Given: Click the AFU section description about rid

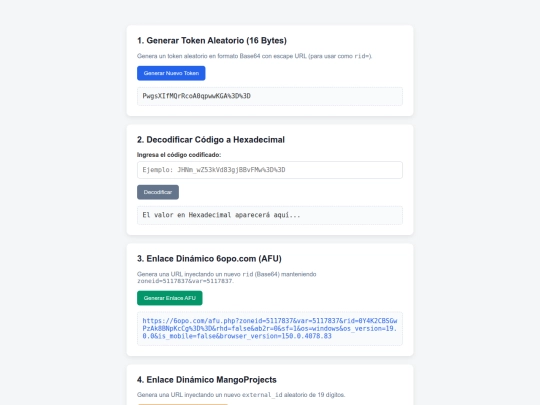Looking at the screenshot, I should pos(227,278).
